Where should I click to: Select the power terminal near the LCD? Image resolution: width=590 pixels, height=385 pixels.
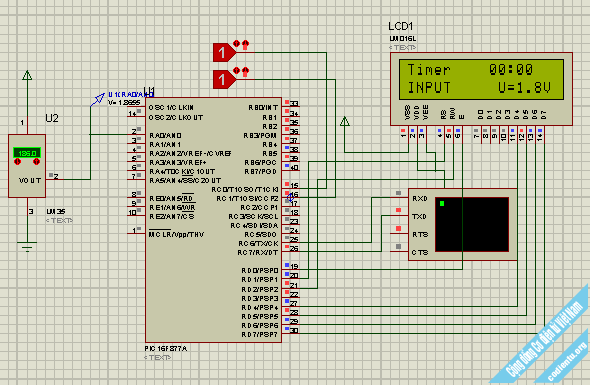[345, 121]
